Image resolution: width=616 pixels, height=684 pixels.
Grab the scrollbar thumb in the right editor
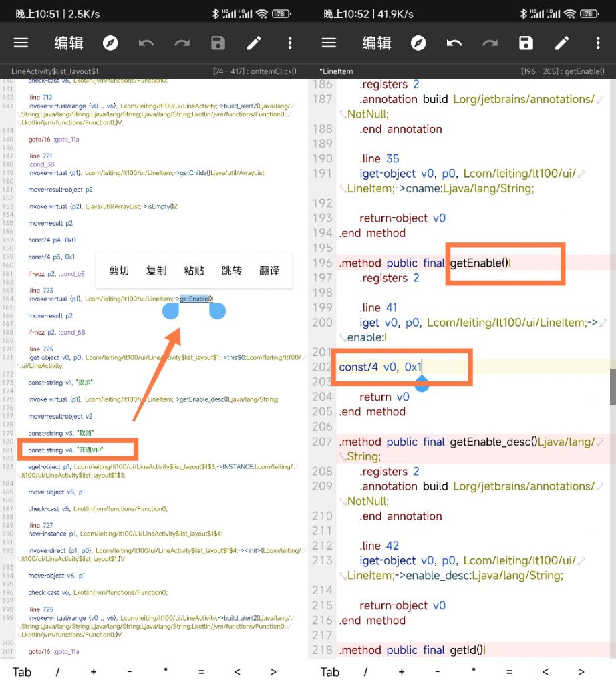click(x=612, y=387)
